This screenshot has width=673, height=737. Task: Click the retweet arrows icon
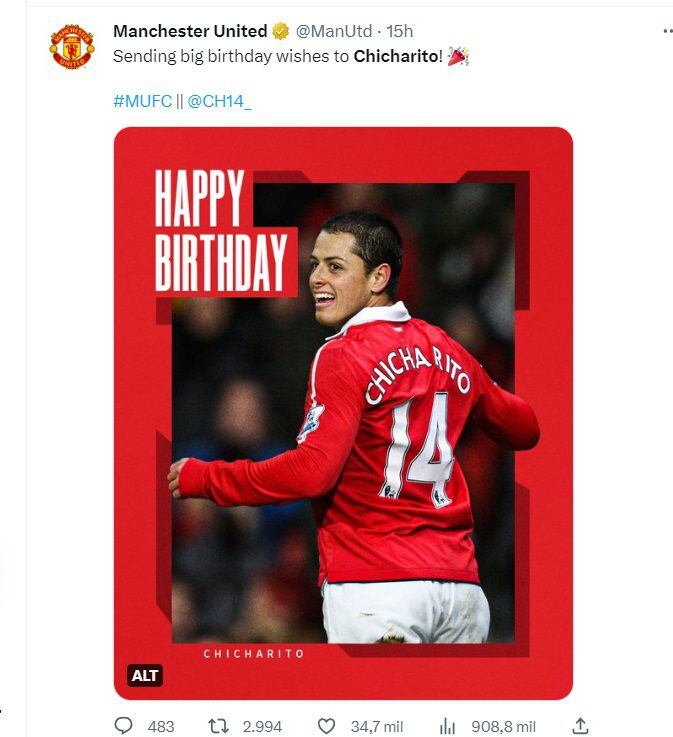click(x=218, y=726)
